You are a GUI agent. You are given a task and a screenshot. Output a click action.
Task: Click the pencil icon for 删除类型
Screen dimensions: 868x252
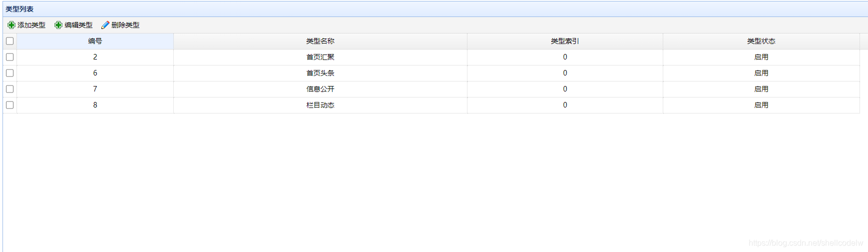point(105,25)
